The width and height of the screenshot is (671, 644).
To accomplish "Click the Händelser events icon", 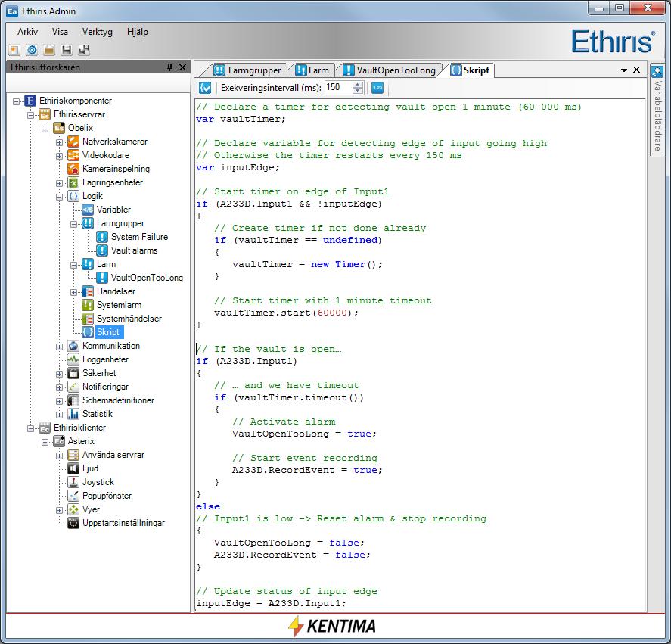I will (x=88, y=291).
